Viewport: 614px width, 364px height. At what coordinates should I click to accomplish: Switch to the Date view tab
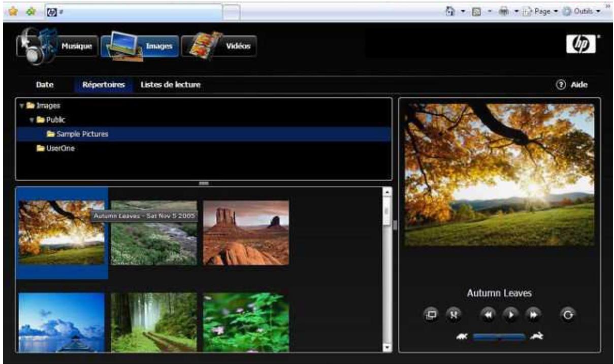point(45,85)
